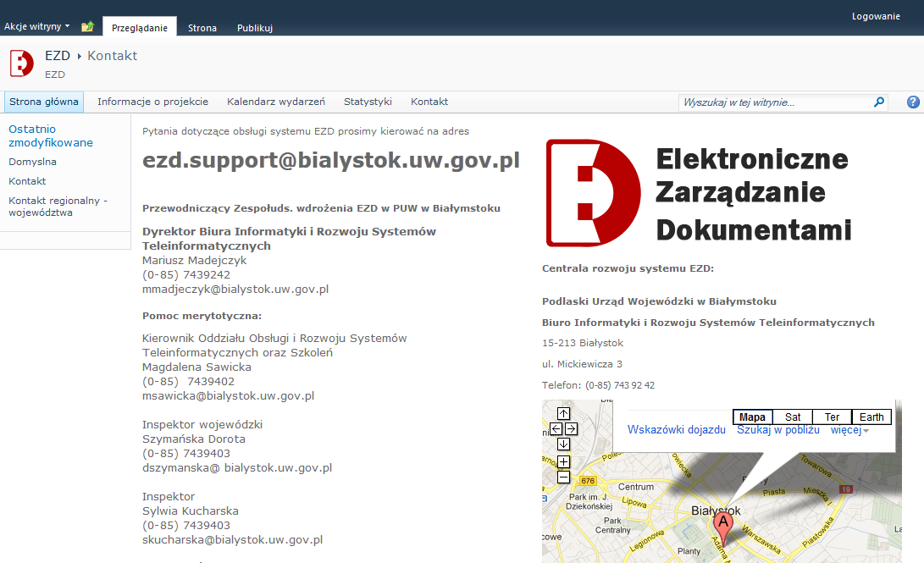
Task: Select the name Sylwia Kucharska
Action: coord(191,511)
